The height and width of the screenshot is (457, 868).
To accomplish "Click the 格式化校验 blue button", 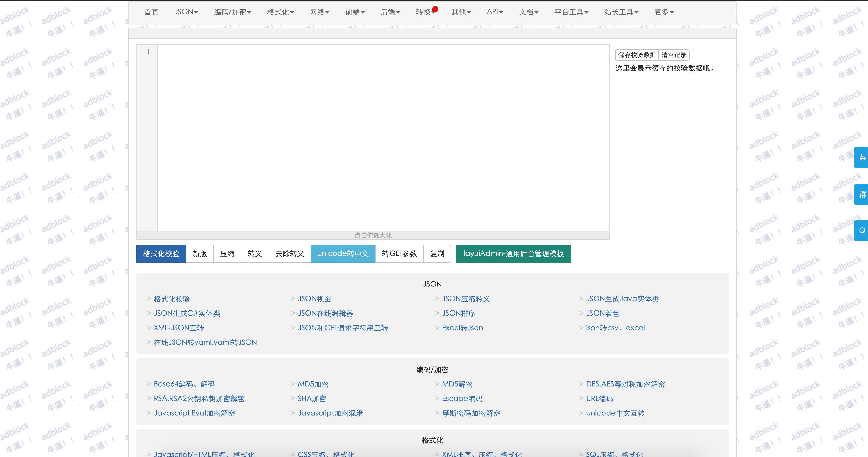I will (161, 254).
